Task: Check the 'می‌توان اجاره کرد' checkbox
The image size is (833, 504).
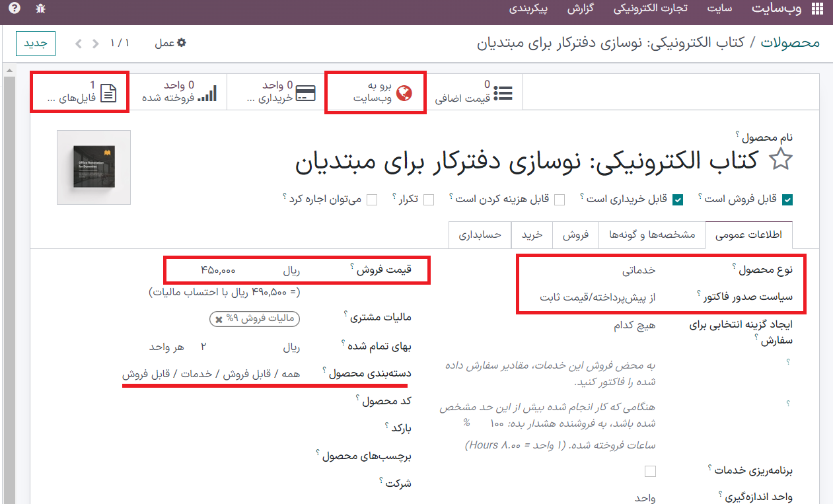Action: point(372,199)
